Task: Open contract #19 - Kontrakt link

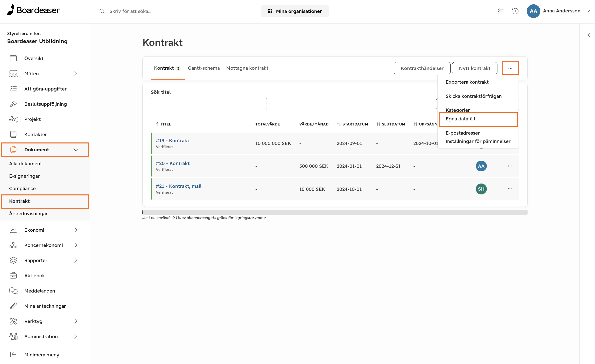Action: pos(172,140)
